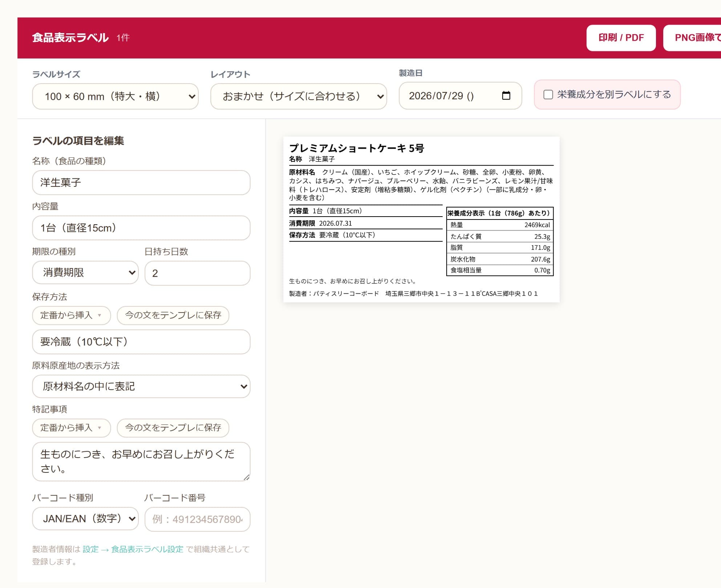The image size is (721, 588).
Task: Expand 定番から挿入 under 保存方法
Action: (x=71, y=315)
